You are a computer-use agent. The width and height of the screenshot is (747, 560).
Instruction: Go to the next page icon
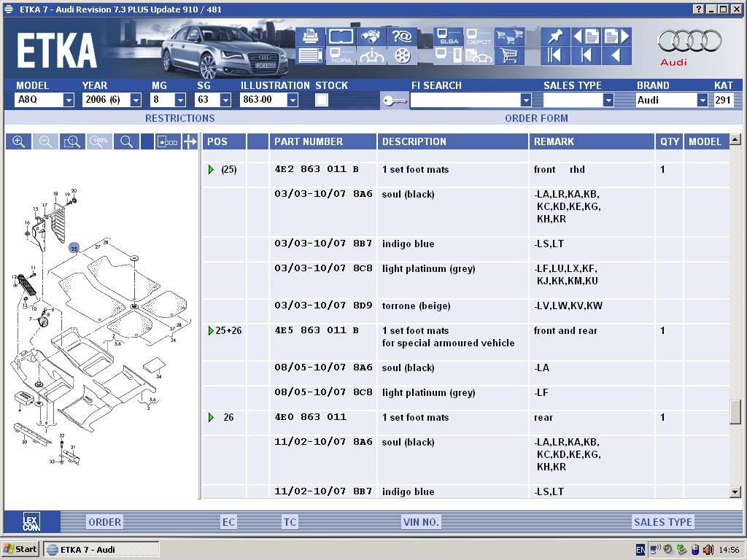617,36
